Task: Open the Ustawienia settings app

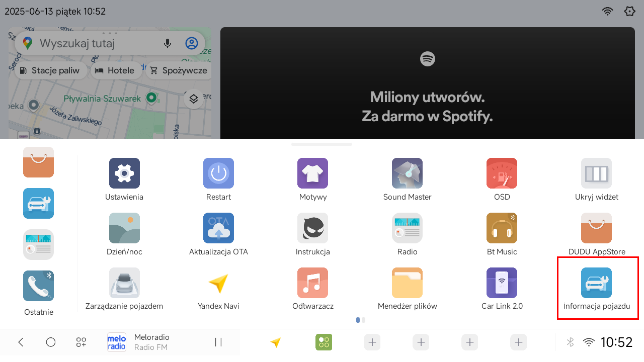Action: pos(124,173)
